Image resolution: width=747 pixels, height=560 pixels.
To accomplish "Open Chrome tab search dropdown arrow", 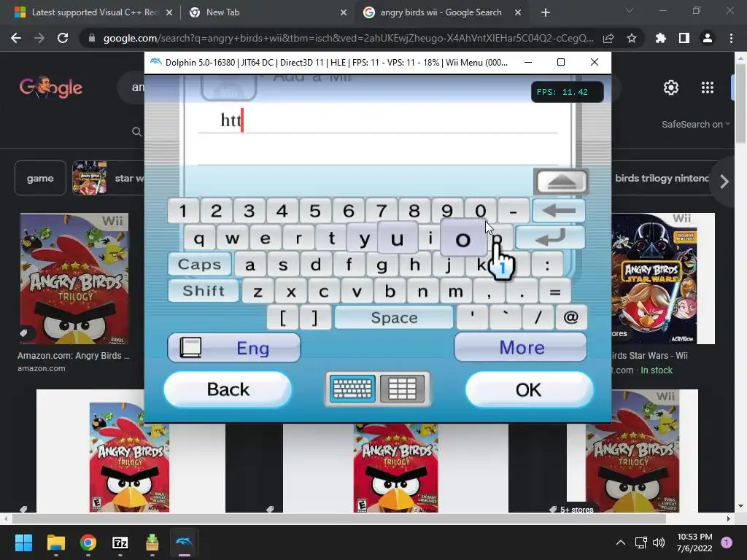I will click(x=630, y=10).
